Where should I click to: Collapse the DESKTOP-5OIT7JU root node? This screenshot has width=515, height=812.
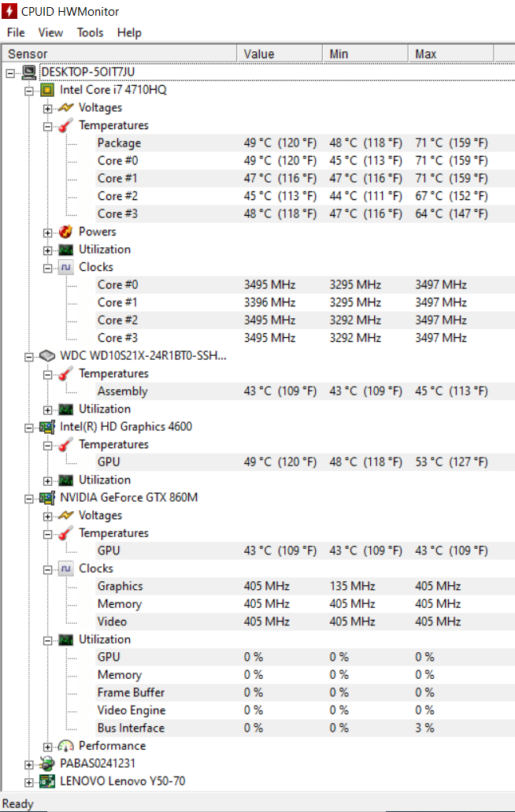click(x=10, y=73)
